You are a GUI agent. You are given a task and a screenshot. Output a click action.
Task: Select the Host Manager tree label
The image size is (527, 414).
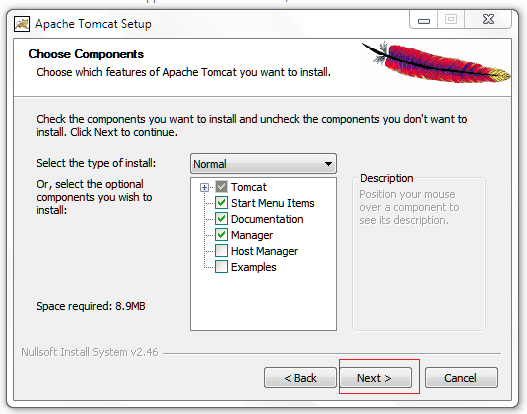pyautogui.click(x=265, y=251)
